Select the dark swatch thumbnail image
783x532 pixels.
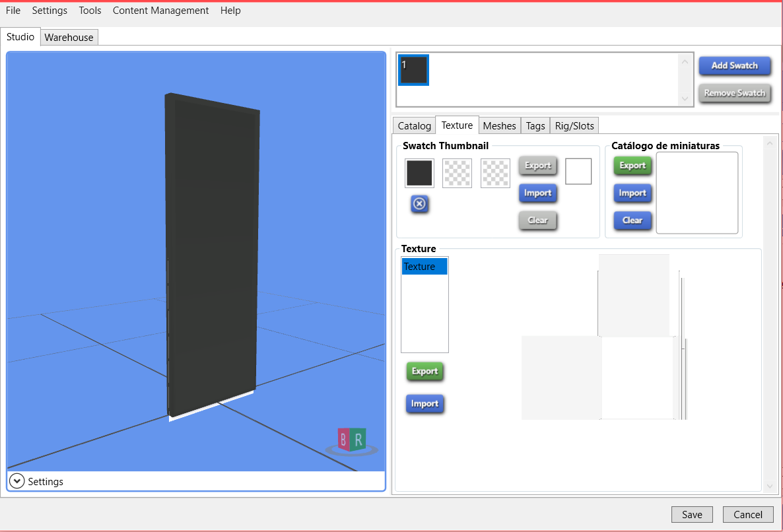pyautogui.click(x=419, y=173)
